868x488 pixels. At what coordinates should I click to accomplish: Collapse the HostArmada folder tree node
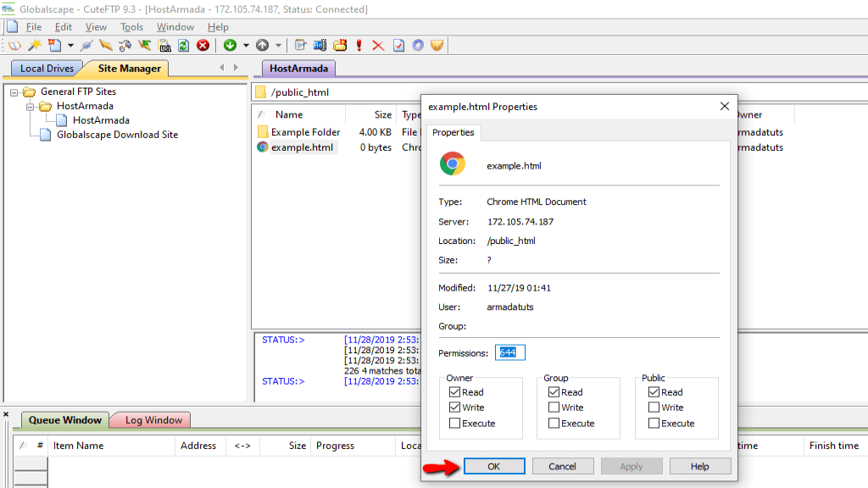pos(31,107)
